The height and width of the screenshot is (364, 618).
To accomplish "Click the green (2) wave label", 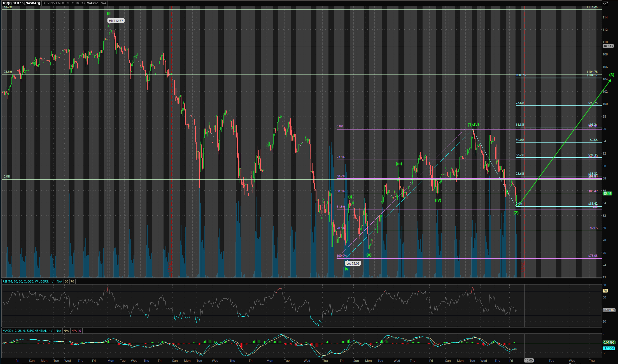I will (x=516, y=213).
